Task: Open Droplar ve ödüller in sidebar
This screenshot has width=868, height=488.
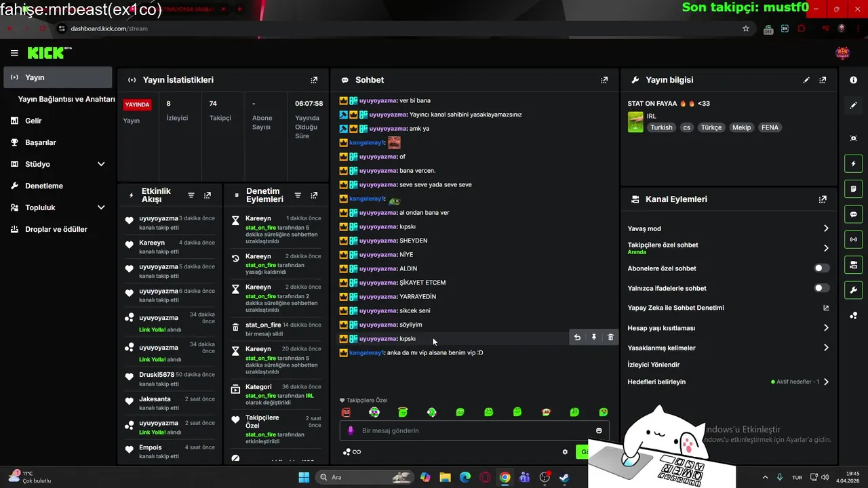Action: point(58,229)
